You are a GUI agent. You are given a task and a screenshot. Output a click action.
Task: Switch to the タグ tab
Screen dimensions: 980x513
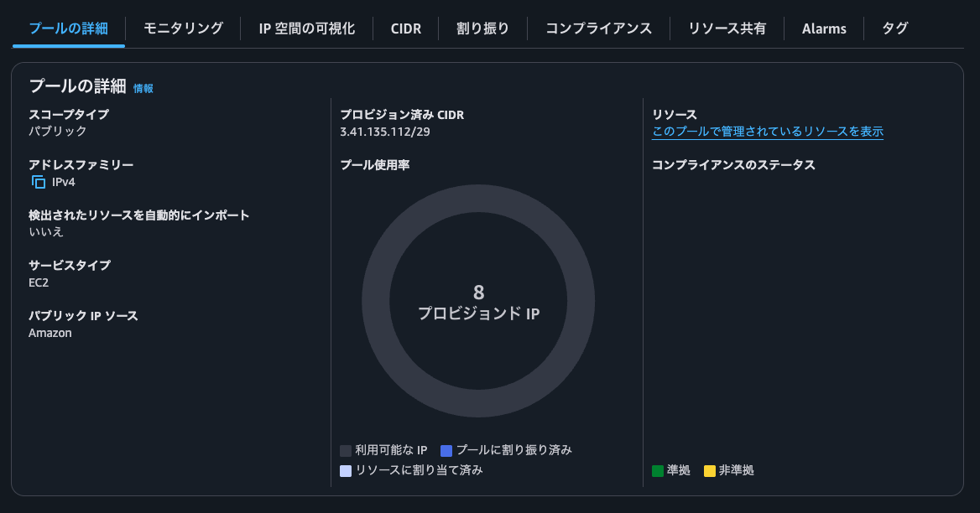[894, 28]
